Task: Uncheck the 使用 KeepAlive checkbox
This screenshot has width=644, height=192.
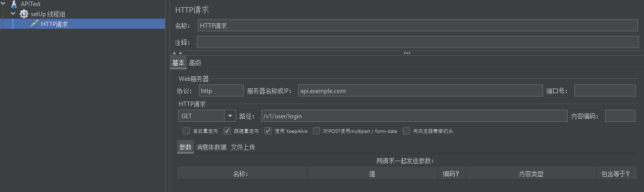Action: click(268, 131)
